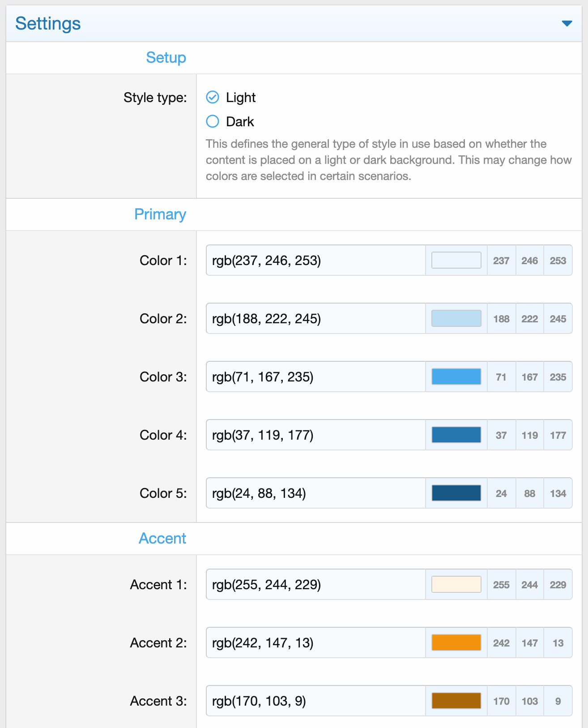
Task: Open the Color 5 dark blue swatch
Action: 456,493
